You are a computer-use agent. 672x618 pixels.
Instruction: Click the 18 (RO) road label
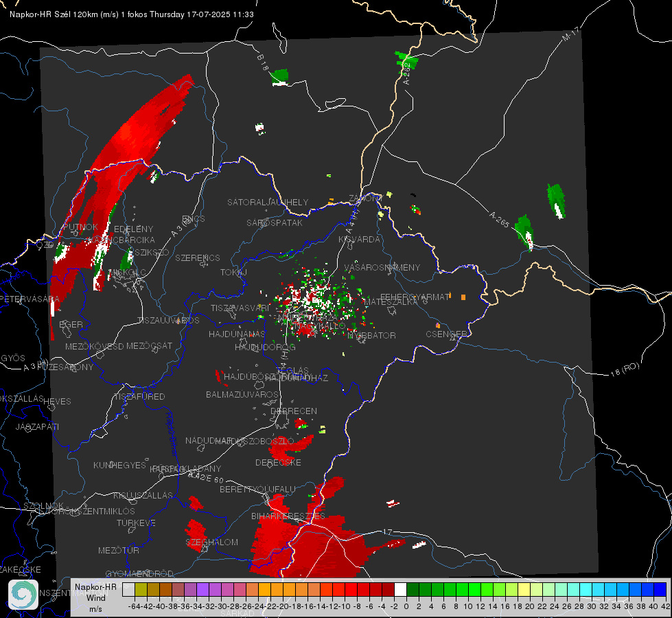(x=625, y=369)
